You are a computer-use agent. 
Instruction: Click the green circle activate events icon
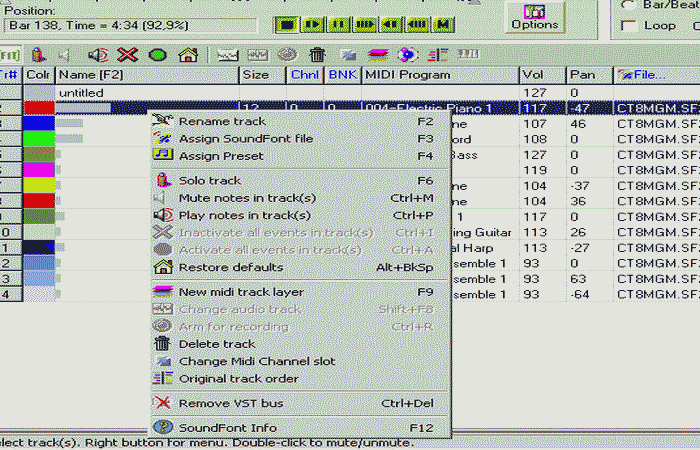157,54
